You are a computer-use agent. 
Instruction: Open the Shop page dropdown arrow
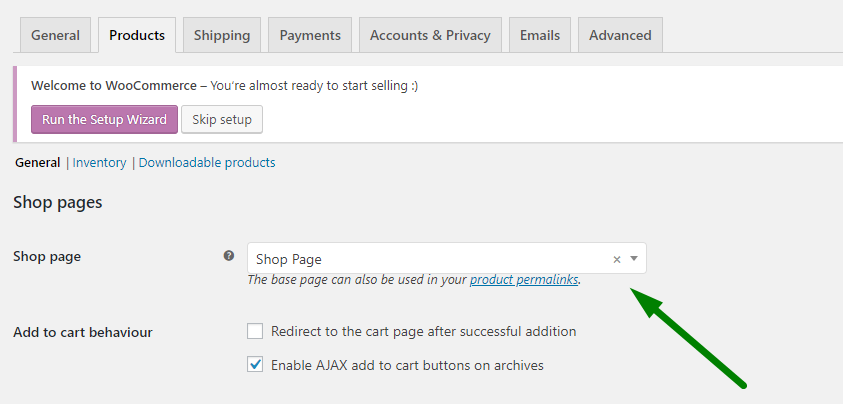tap(634, 259)
